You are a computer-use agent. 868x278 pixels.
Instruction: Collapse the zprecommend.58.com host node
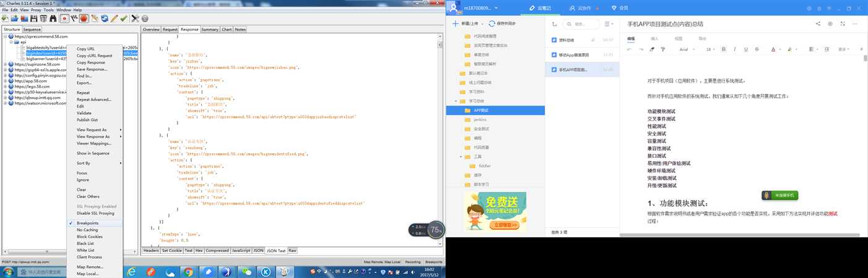coord(6,36)
